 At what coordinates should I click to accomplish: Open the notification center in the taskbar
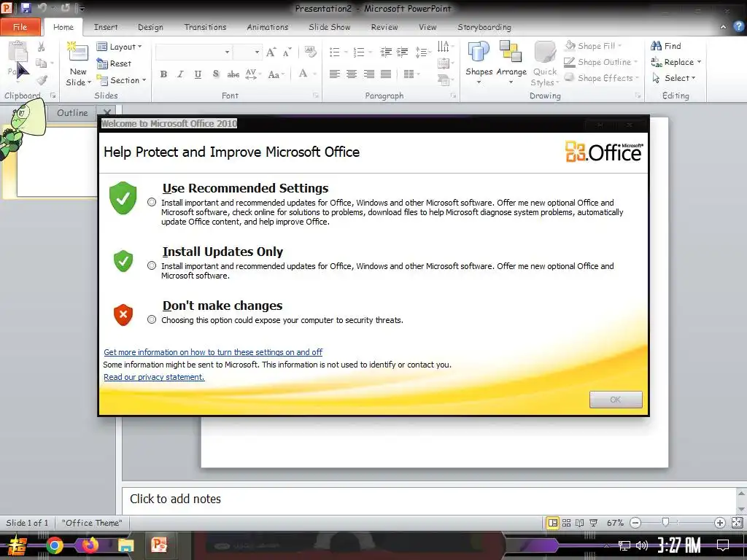click(723, 545)
